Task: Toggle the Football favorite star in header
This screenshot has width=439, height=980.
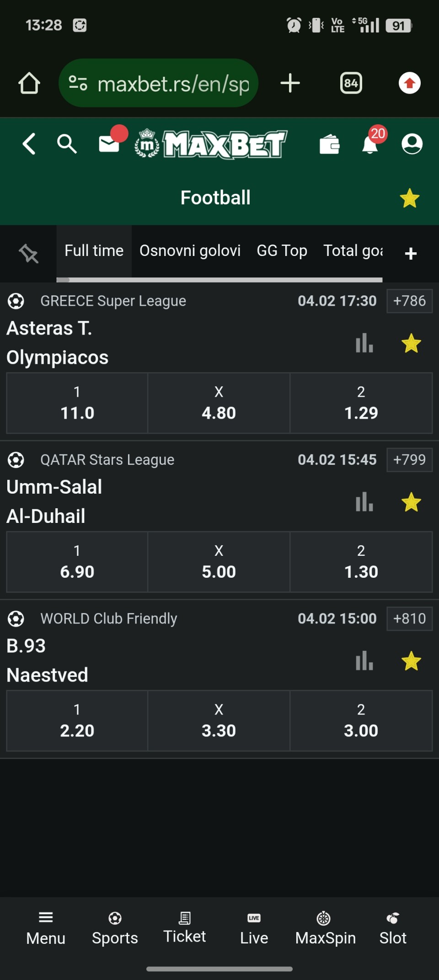Action: click(409, 198)
